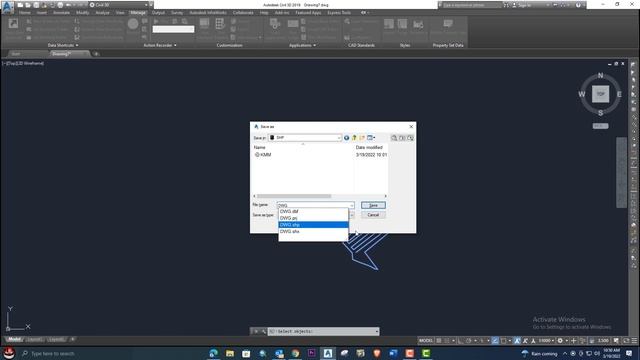640x360 pixels.
Task: Open Google Chrome from the taskbar
Action: pyautogui.click(x=295, y=353)
